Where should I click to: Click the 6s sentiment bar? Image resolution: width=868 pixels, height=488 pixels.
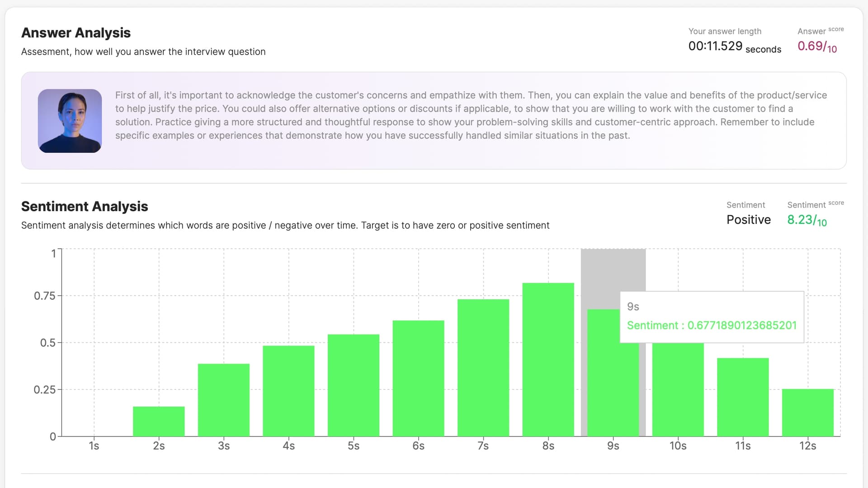(418, 378)
